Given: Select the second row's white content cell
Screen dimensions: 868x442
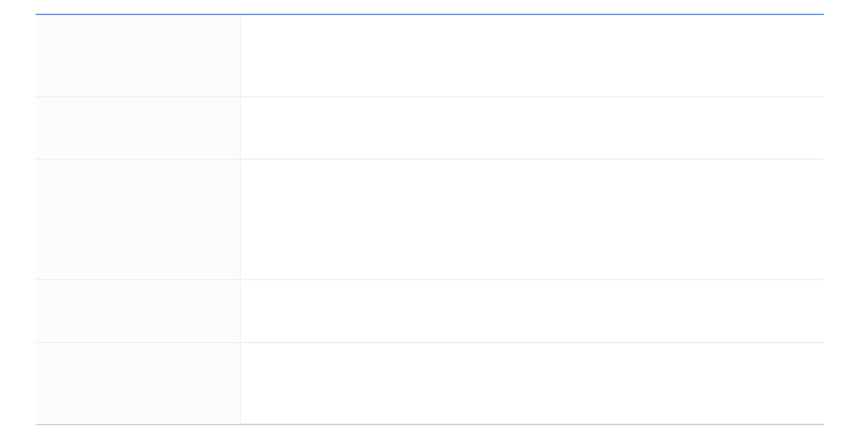Looking at the screenshot, I should [532, 128].
